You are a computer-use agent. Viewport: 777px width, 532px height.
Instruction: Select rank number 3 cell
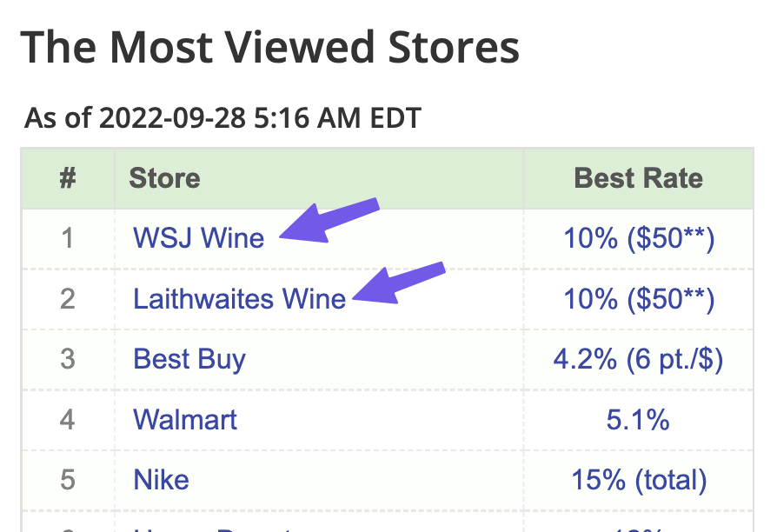coord(67,359)
